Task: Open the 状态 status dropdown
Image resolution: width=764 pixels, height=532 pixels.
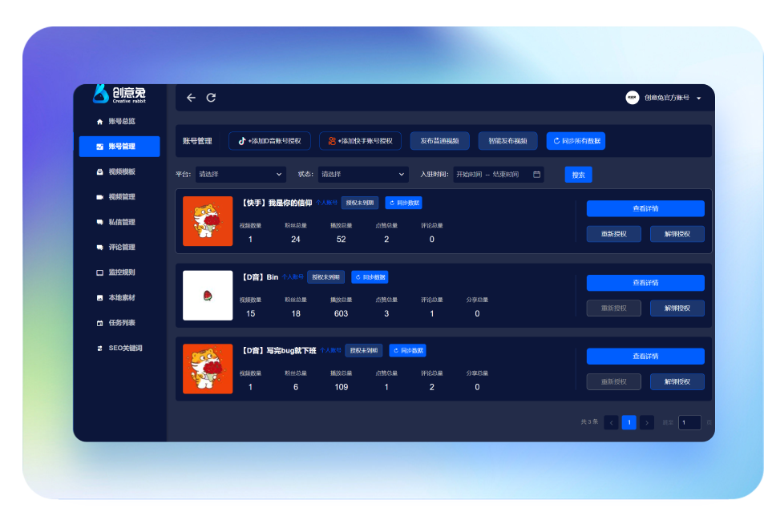Action: (363, 175)
